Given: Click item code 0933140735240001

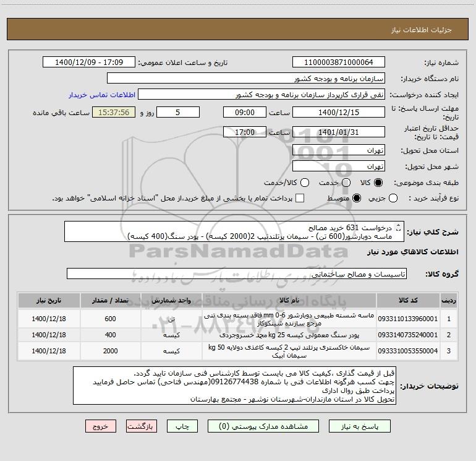Looking at the screenshot, I should pyautogui.click(x=408, y=335).
